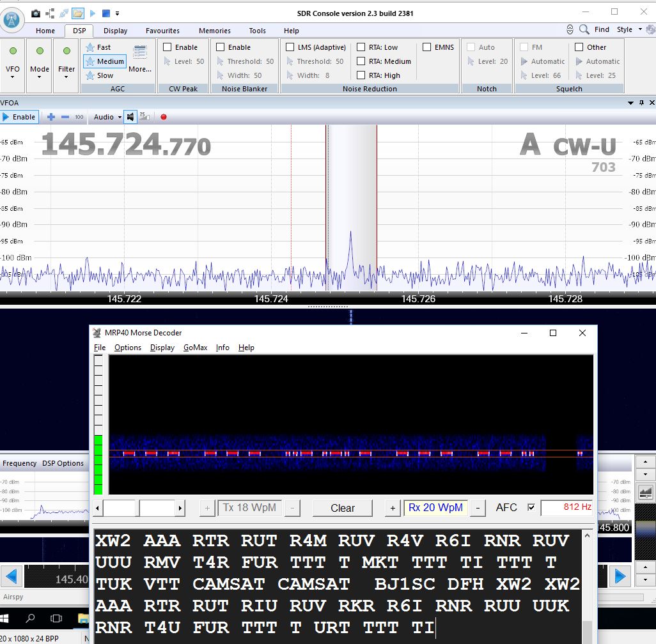The width and height of the screenshot is (656, 644).
Task: Click the left blue arrow near 145.40
Action: (x=12, y=576)
